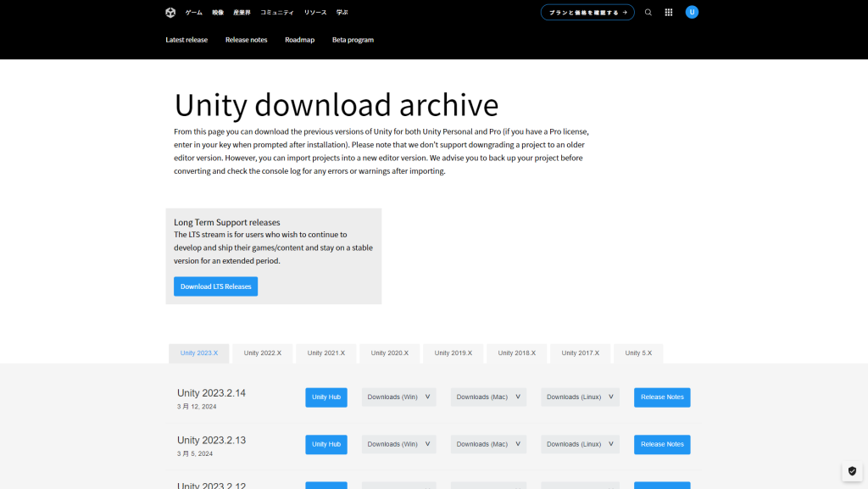Open the Roadmap link
This screenshot has width=868, height=489.
click(x=299, y=40)
